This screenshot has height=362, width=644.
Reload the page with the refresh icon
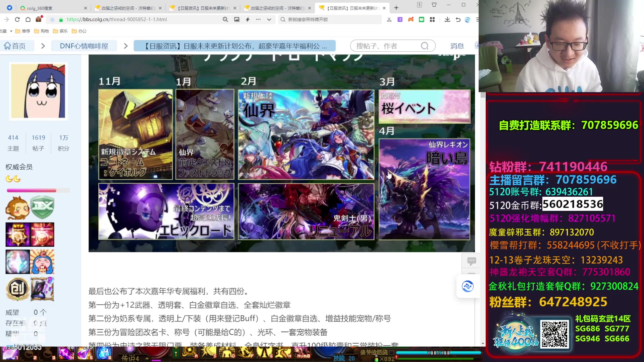coord(17,19)
